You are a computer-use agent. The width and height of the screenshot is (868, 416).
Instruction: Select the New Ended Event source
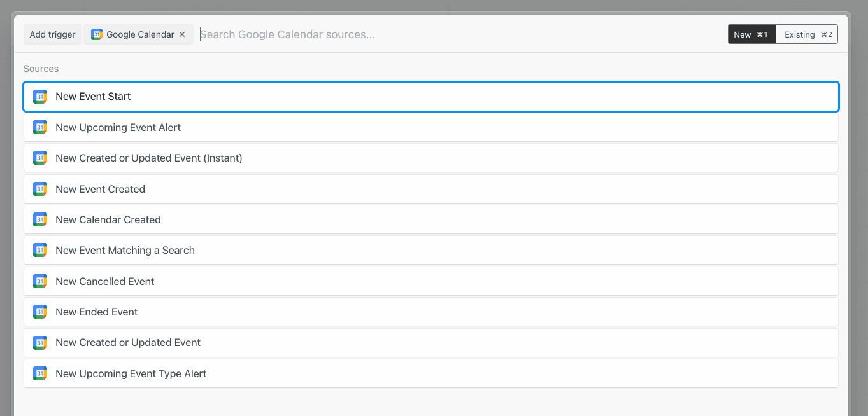[431, 312]
